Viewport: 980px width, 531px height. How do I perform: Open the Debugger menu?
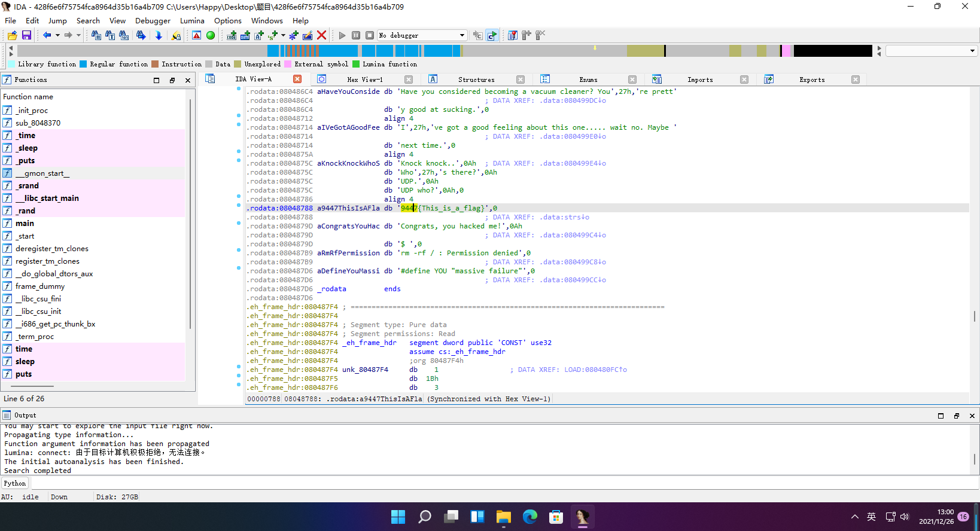(x=153, y=20)
